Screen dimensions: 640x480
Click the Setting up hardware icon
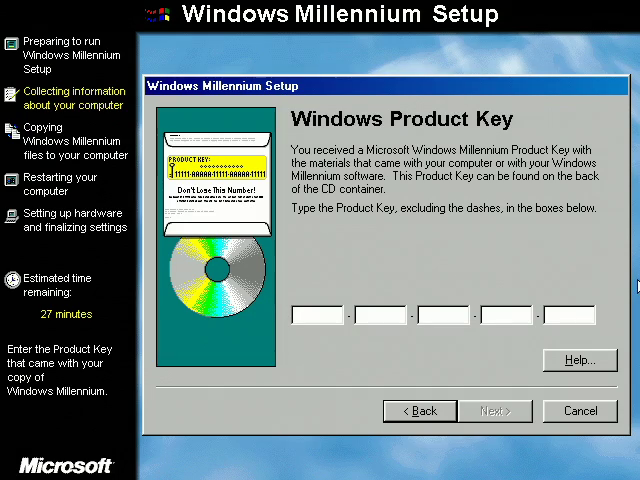[11, 216]
